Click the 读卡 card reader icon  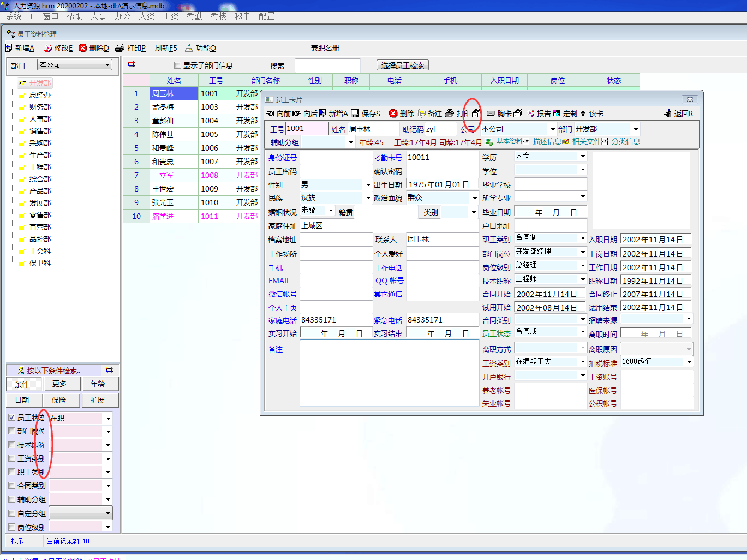[x=583, y=114]
